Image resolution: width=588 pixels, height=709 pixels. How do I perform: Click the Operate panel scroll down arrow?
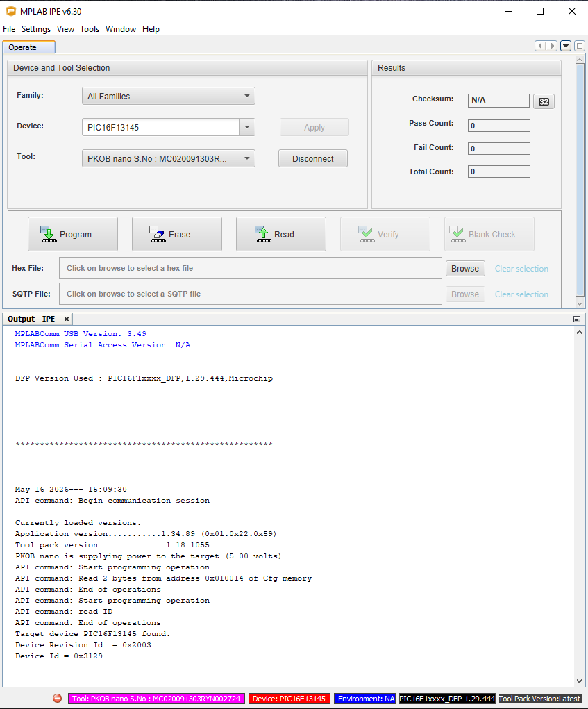click(580, 304)
